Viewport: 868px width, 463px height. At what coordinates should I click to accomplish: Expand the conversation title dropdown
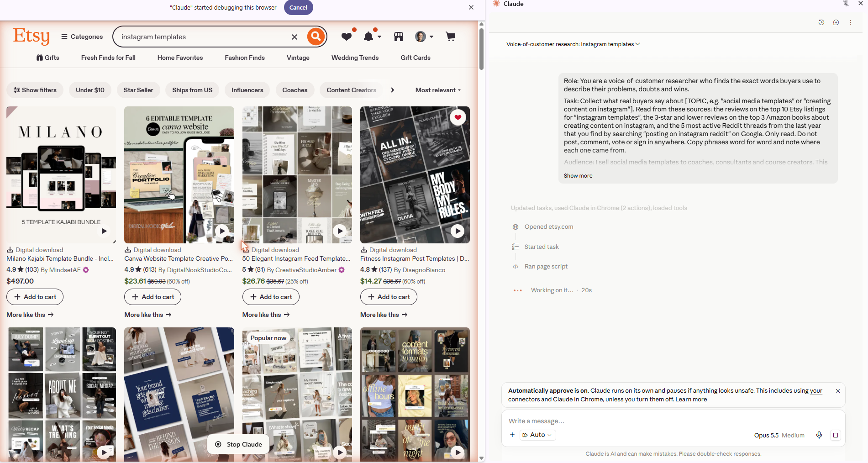pos(573,44)
